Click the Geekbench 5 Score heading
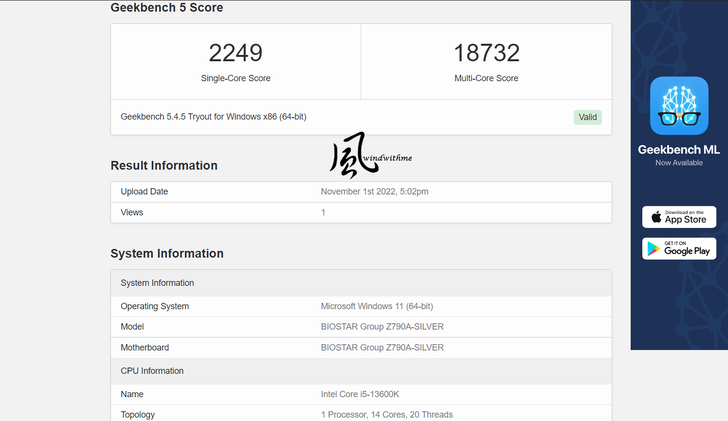The height and width of the screenshot is (421, 728). click(x=166, y=8)
